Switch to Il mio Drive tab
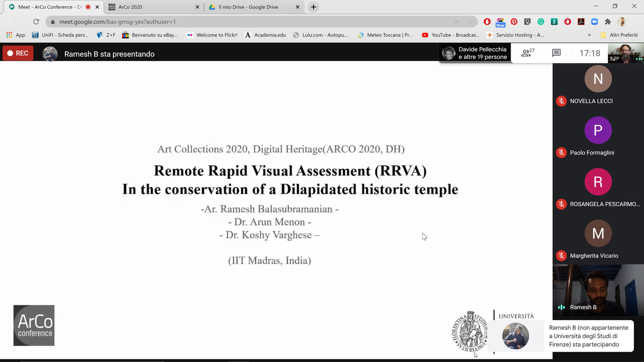The image size is (644, 362). click(248, 7)
